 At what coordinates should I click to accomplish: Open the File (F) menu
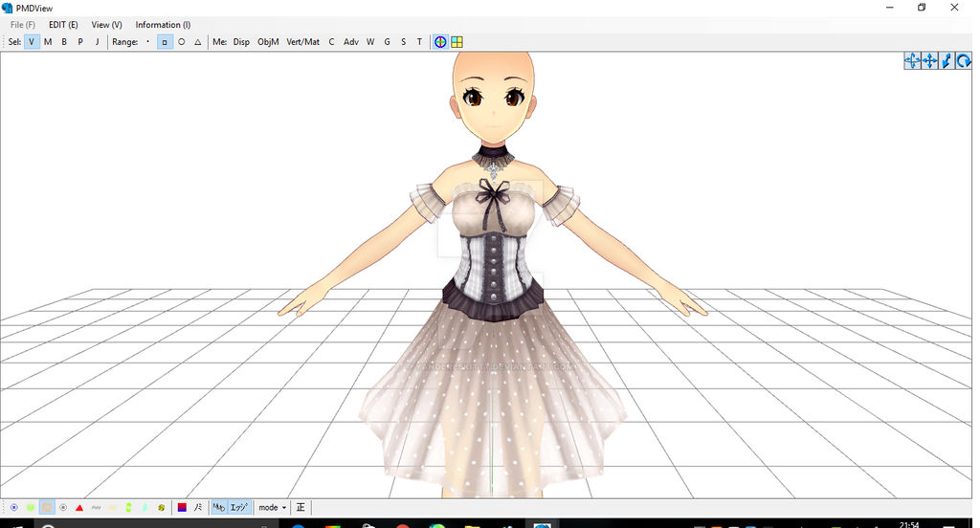pos(23,24)
